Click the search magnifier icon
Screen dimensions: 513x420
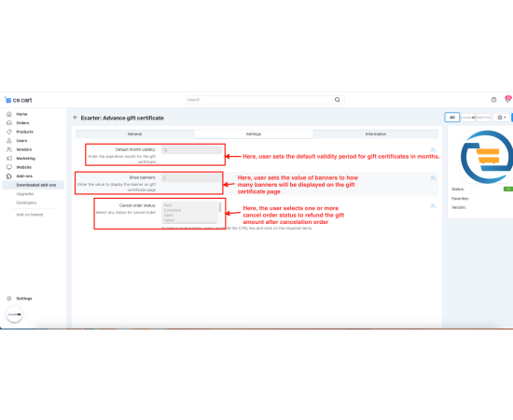tap(337, 100)
